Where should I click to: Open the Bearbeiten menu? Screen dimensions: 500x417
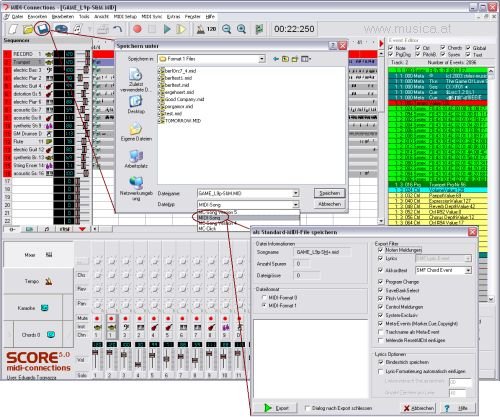pos(63,16)
